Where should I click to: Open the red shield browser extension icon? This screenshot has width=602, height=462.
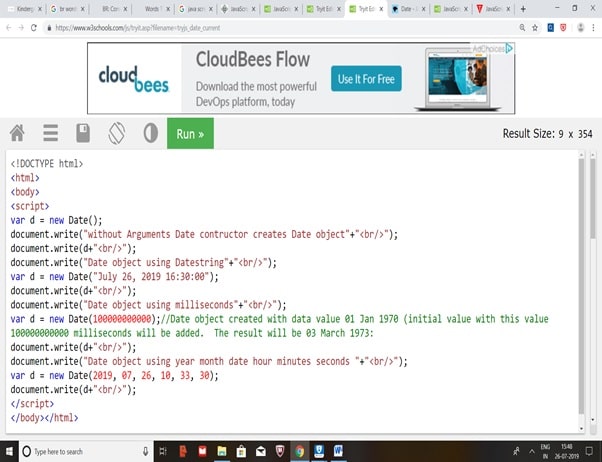coord(563,28)
